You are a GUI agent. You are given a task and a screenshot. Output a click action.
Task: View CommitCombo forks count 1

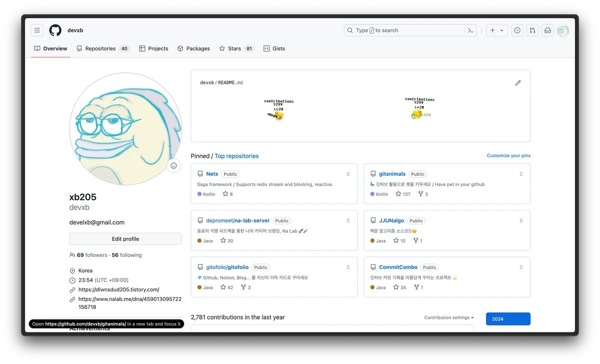418,287
